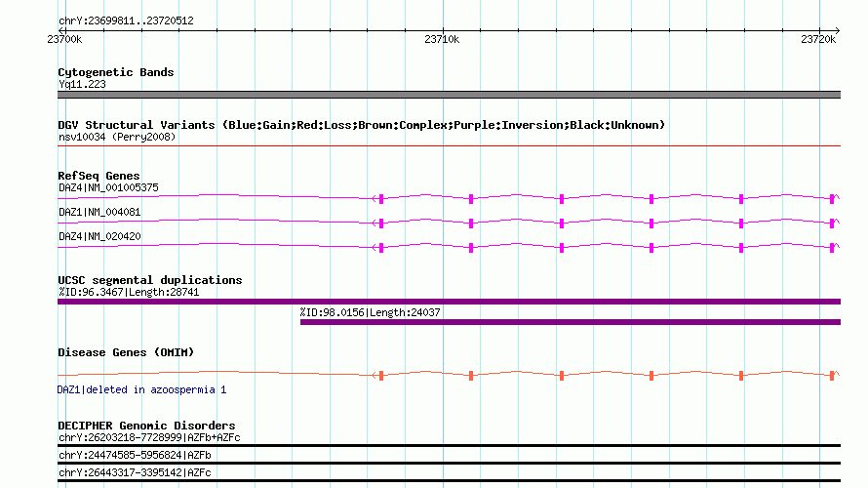Click the black bar under the AZFb+AZFc label

[449, 445]
